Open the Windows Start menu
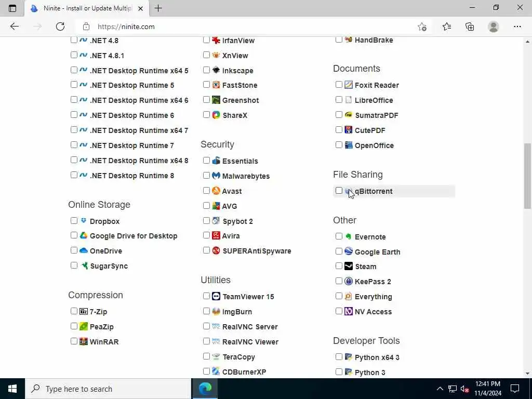532x399 pixels. [x=12, y=389]
